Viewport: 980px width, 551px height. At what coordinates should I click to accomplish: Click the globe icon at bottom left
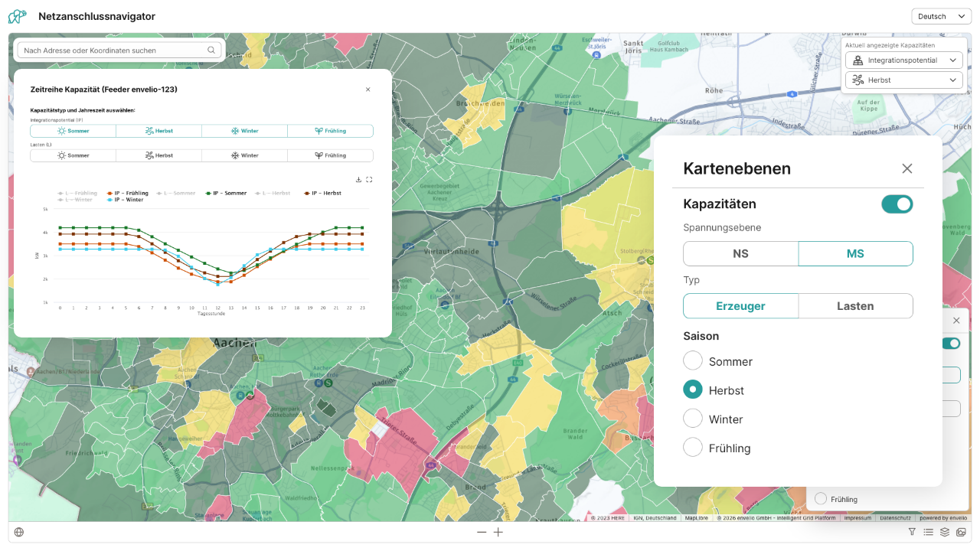[x=19, y=532]
